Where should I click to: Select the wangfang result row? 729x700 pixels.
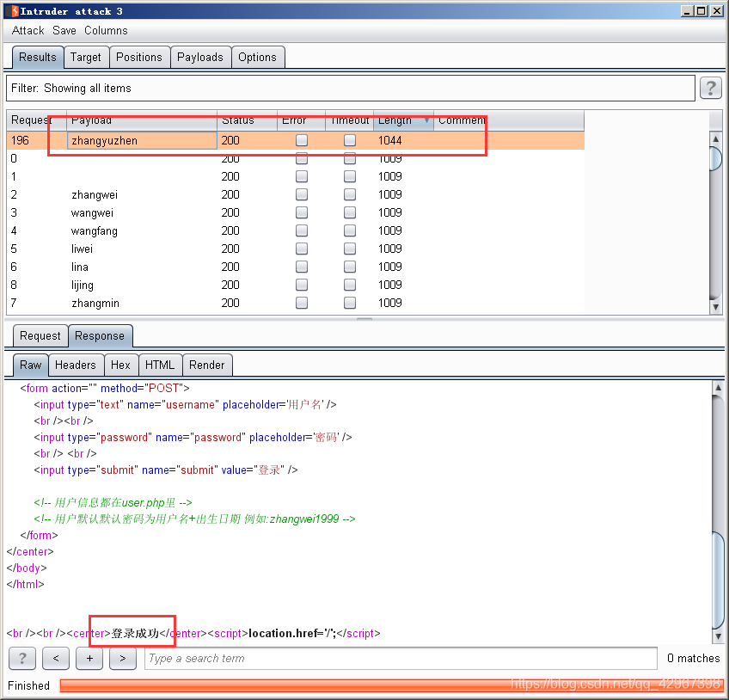click(295, 230)
